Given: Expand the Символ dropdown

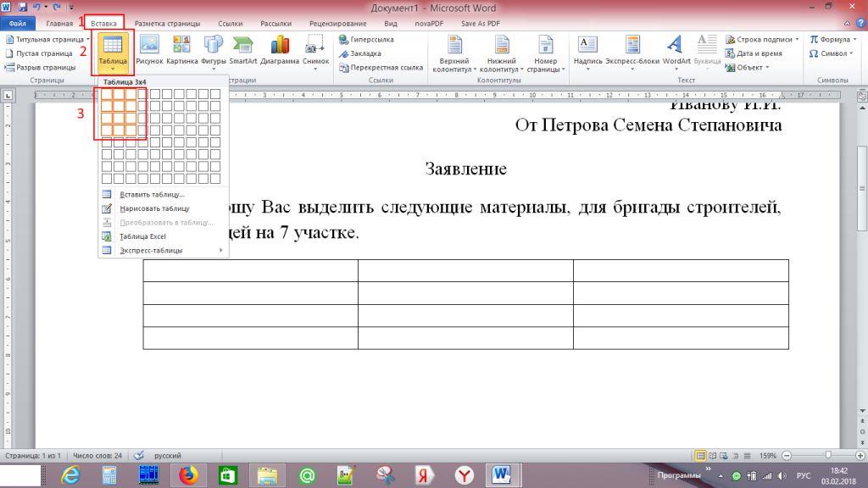Looking at the screenshot, I should tap(851, 53).
